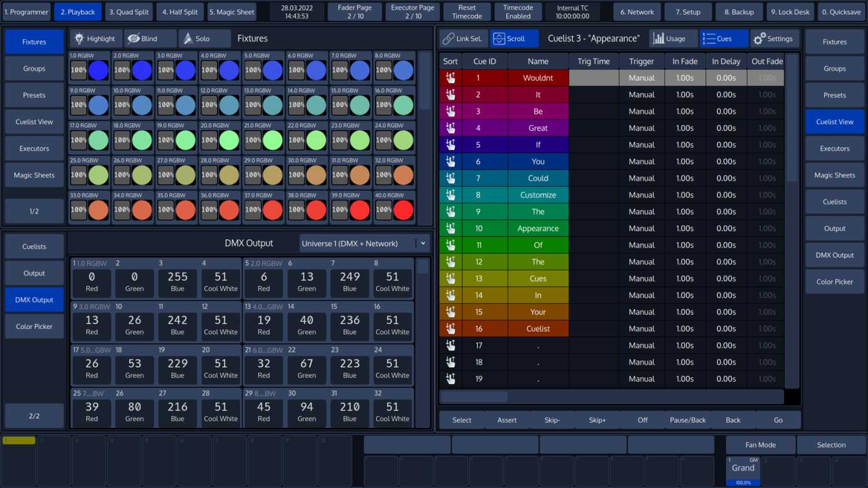Select fixture 21.0 RGBW green swatch
The image size is (868, 488).
click(x=273, y=140)
